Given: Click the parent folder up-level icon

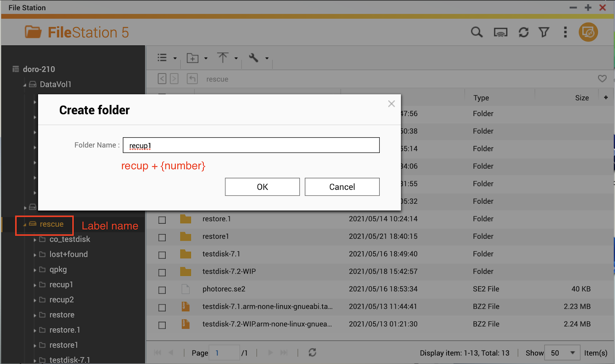Looking at the screenshot, I should click(192, 79).
